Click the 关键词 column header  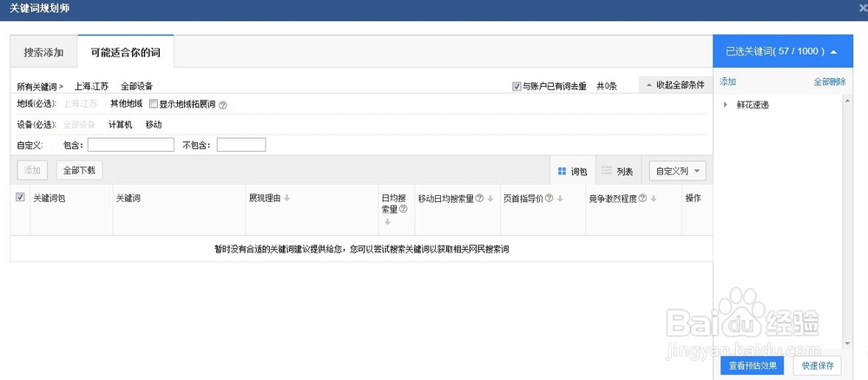(x=128, y=199)
